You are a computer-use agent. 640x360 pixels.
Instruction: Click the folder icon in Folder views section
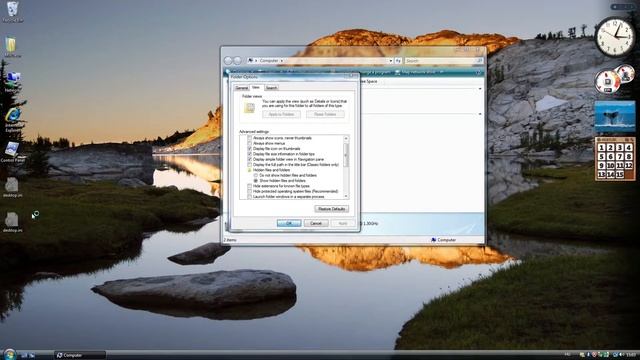click(249, 108)
